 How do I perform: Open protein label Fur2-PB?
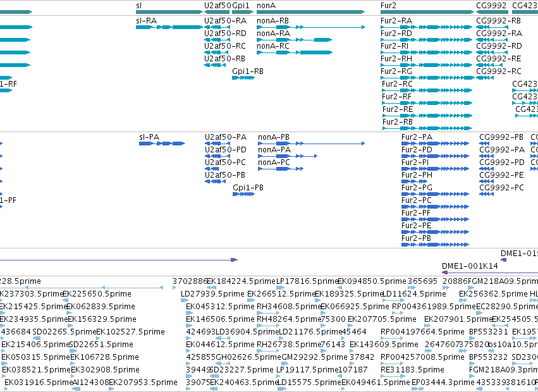(416, 238)
